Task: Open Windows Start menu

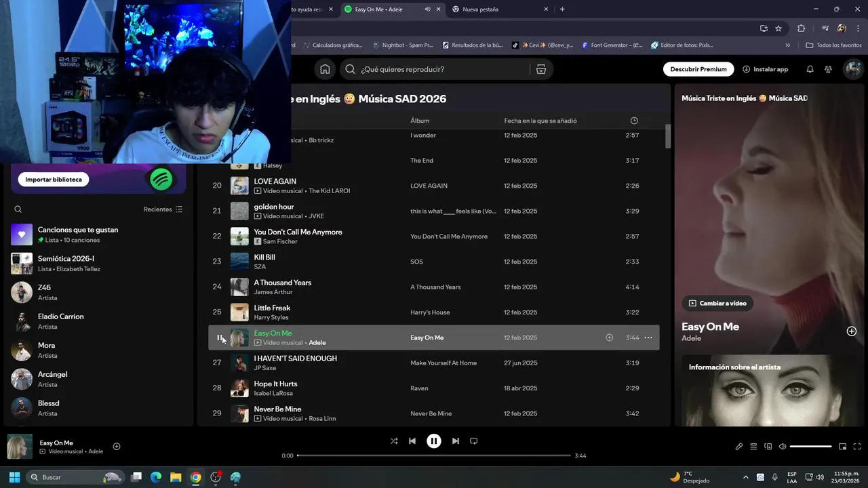Action: point(14,477)
